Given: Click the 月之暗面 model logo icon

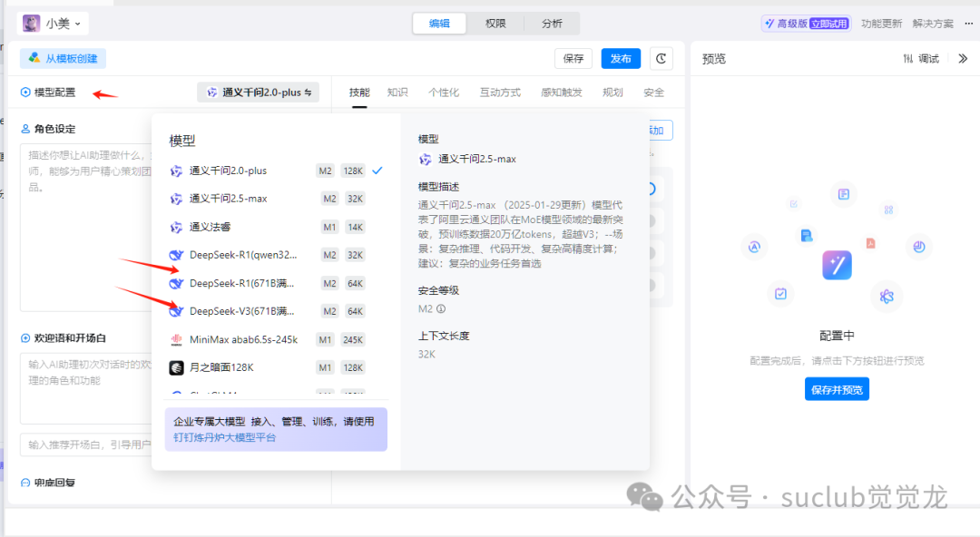Looking at the screenshot, I should (176, 367).
